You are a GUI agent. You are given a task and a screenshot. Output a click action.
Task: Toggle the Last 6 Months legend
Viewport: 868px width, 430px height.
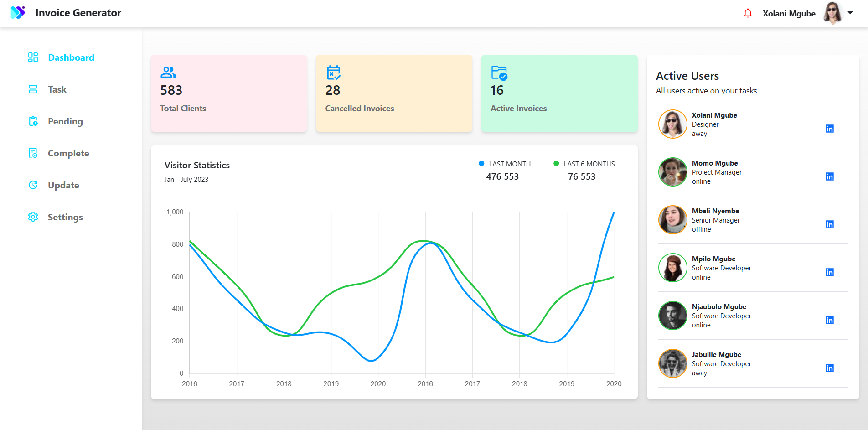pyautogui.click(x=584, y=164)
